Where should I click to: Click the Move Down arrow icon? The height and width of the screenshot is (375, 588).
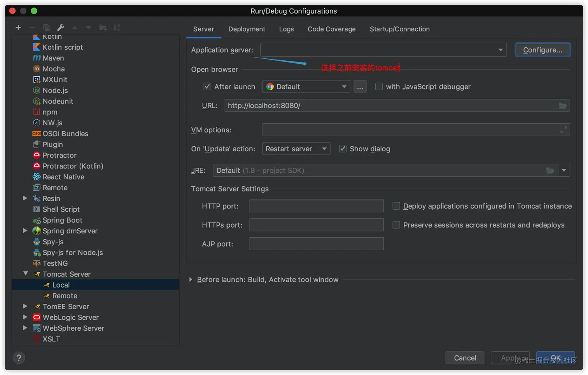(x=89, y=28)
